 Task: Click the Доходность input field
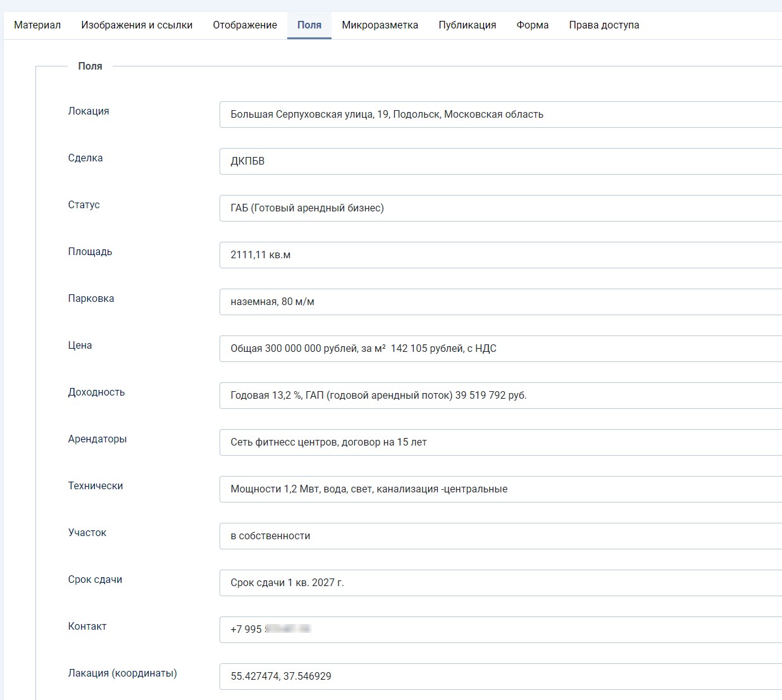tap(500, 396)
